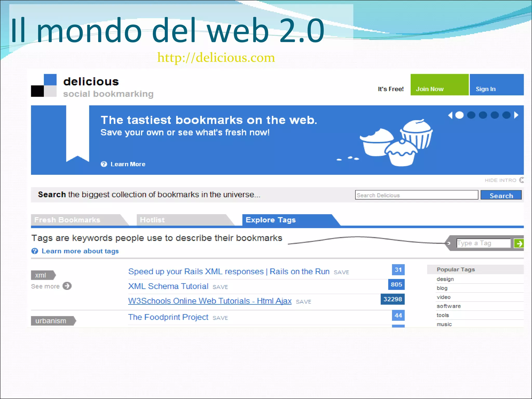
Task: Open Learn more about tags link
Action: [x=80, y=251]
